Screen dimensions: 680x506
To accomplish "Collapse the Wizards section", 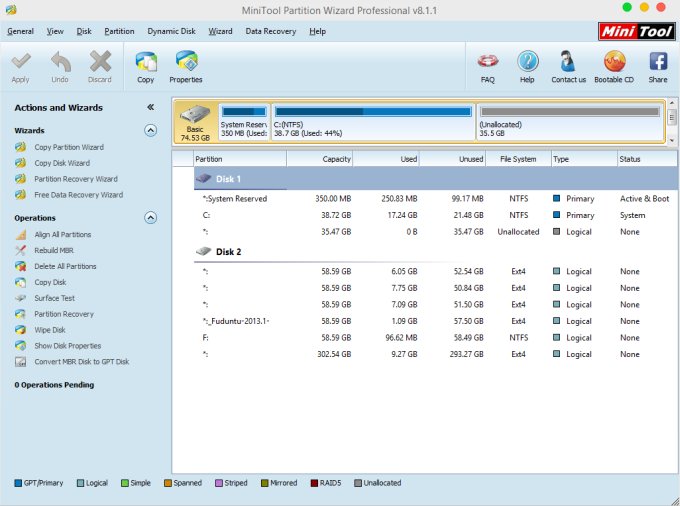I will (150, 131).
